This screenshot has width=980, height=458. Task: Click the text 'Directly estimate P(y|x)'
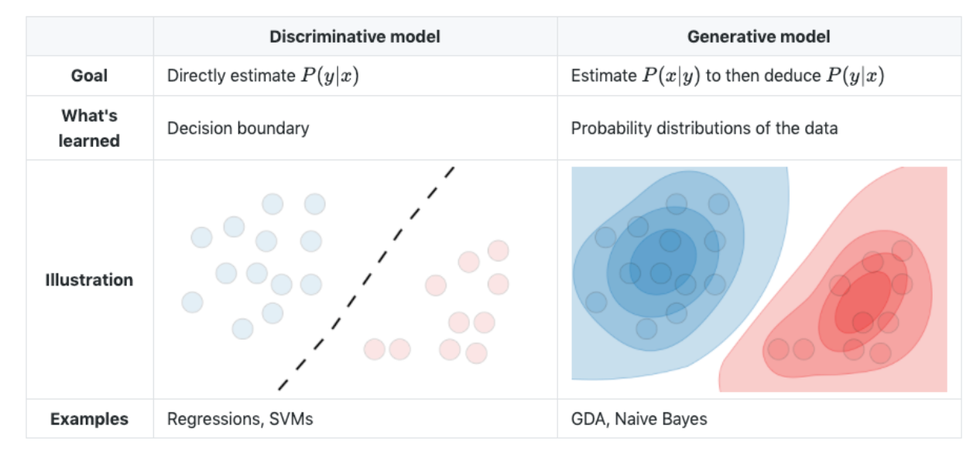(263, 76)
